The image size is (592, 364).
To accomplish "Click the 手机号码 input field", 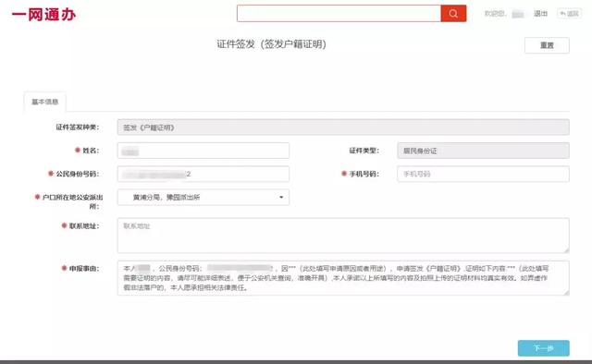I will [483, 174].
